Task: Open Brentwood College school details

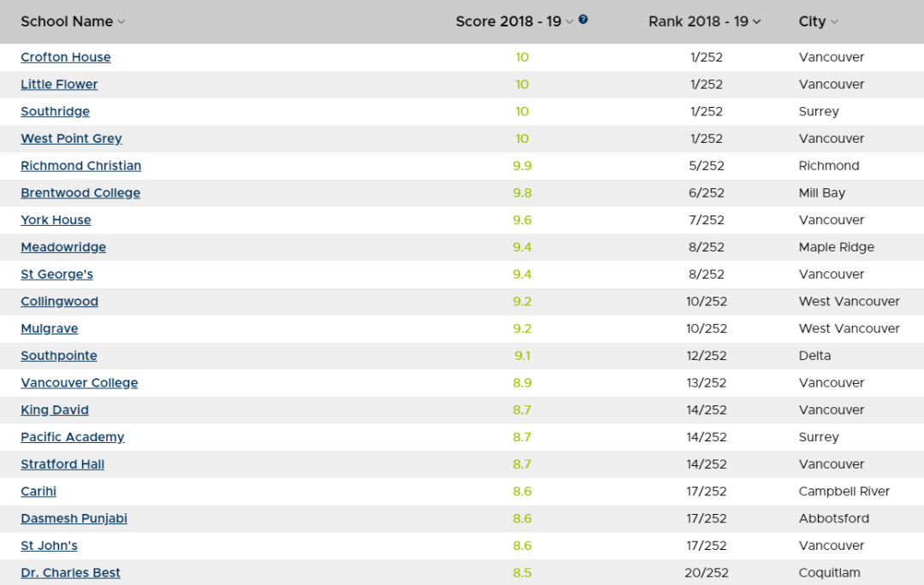Action: [80, 193]
